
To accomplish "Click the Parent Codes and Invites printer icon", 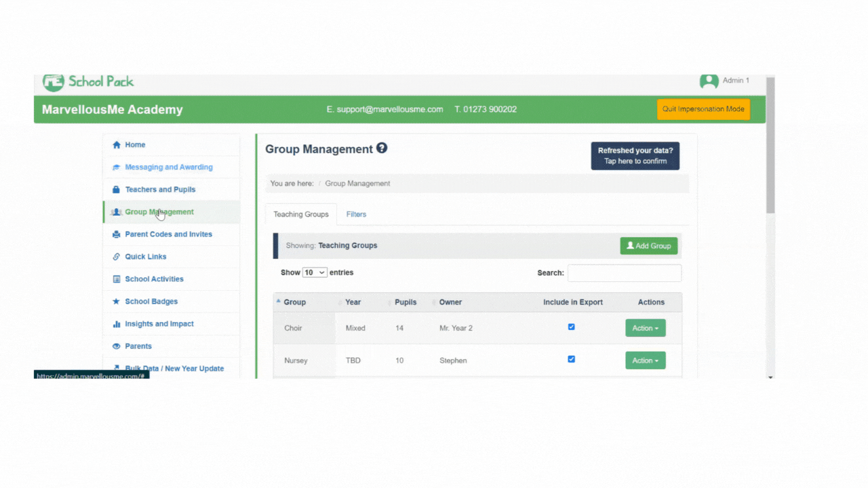I will pos(117,235).
